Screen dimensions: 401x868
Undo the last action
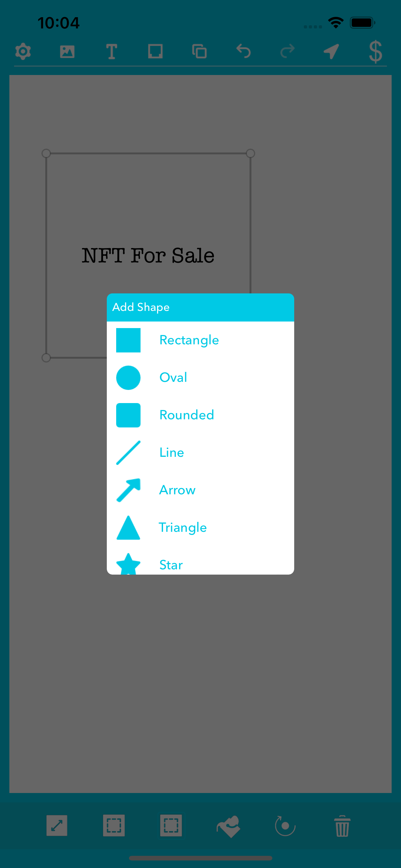pyautogui.click(x=243, y=52)
